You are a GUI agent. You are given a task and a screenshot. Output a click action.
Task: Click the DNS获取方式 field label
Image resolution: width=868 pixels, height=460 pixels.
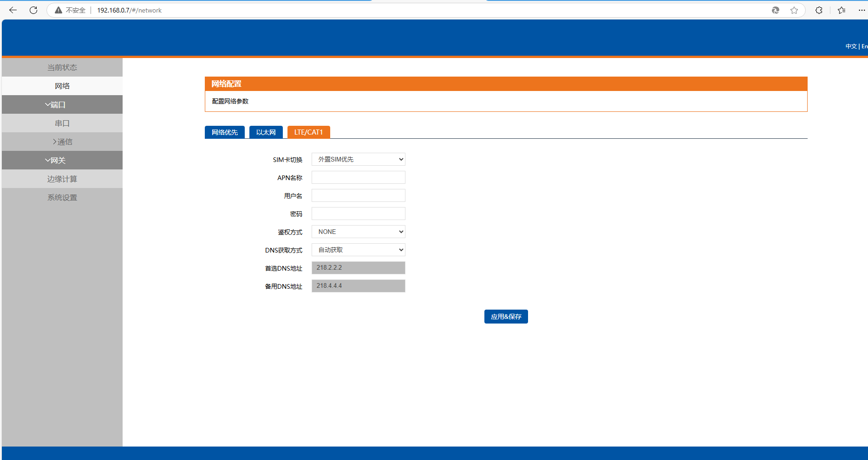284,250
